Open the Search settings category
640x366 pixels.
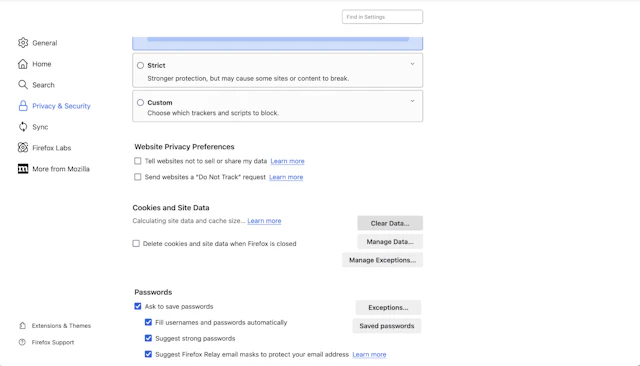click(x=43, y=85)
